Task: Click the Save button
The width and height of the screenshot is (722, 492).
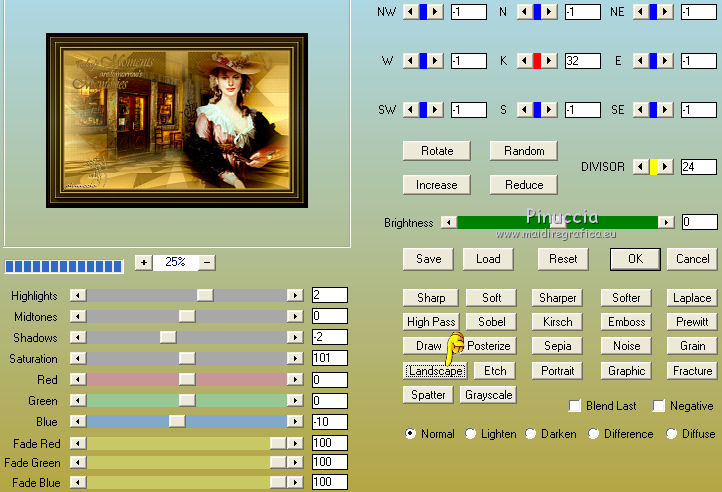Action: (x=428, y=259)
